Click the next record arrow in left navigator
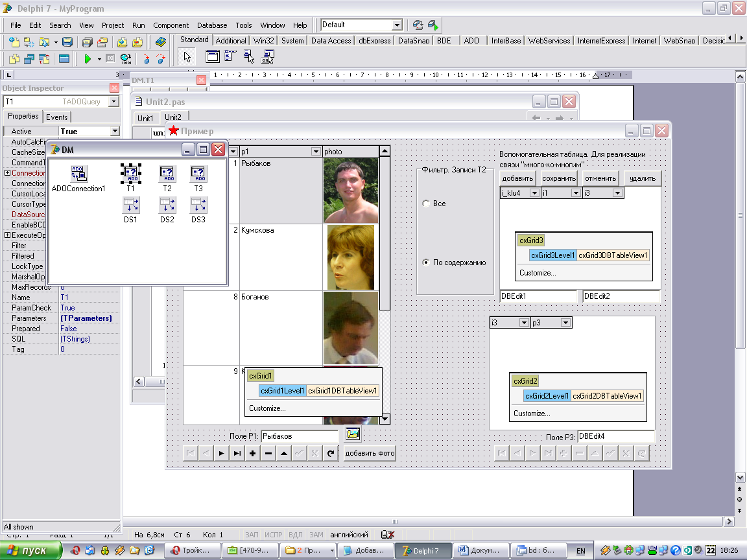 [222, 453]
